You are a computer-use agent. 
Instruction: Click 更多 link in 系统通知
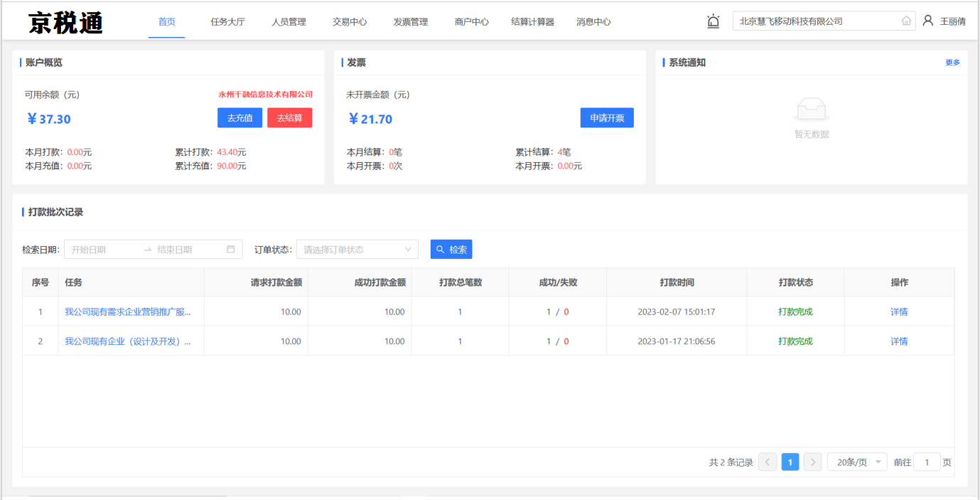pyautogui.click(x=952, y=63)
